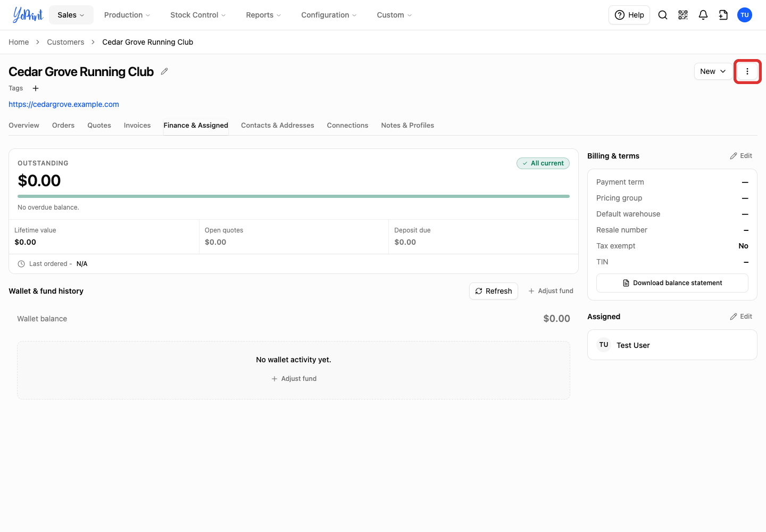Select the Finance & Assigned tab
The width and height of the screenshot is (766, 532).
(196, 126)
